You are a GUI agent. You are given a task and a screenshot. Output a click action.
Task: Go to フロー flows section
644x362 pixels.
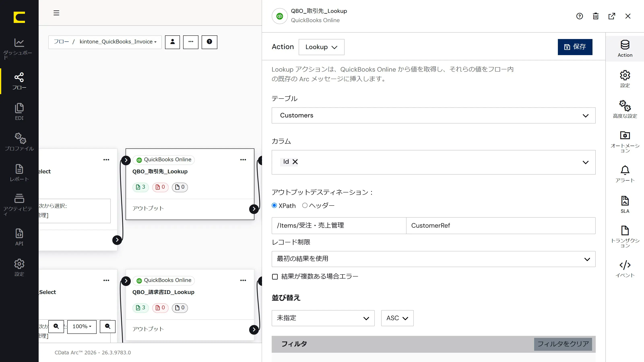19,81
